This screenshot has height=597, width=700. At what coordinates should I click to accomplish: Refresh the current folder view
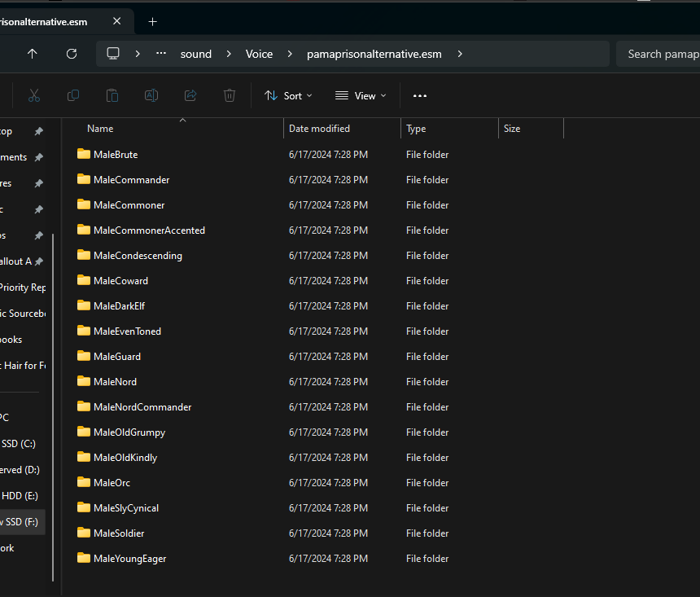(x=72, y=54)
